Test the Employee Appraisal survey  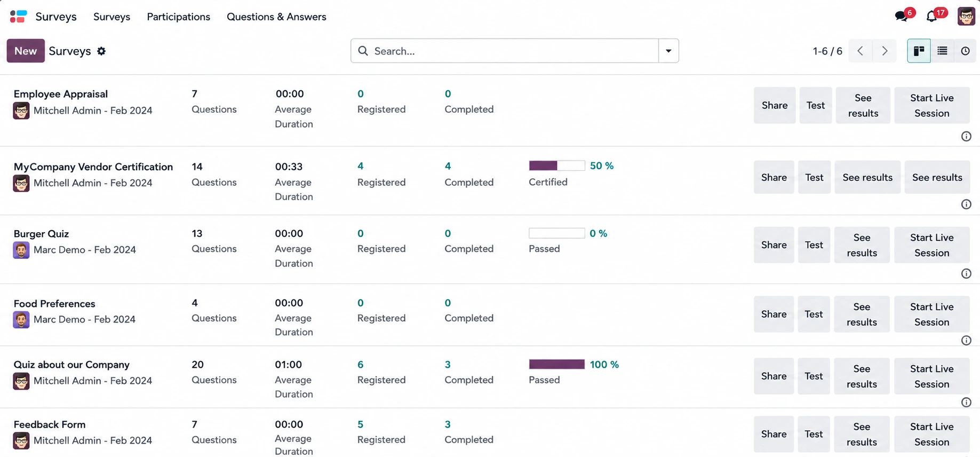coord(816,105)
